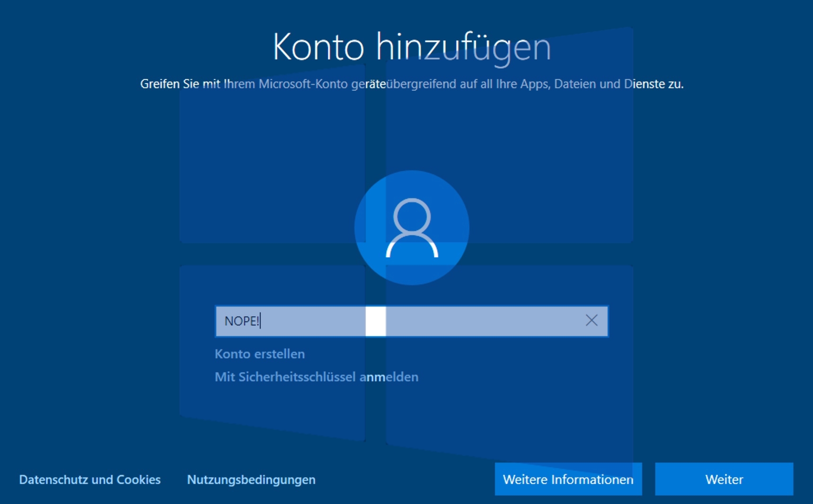The image size is (813, 504).
Task: Select the text 'NOPE!' in the input box
Action: pos(240,321)
